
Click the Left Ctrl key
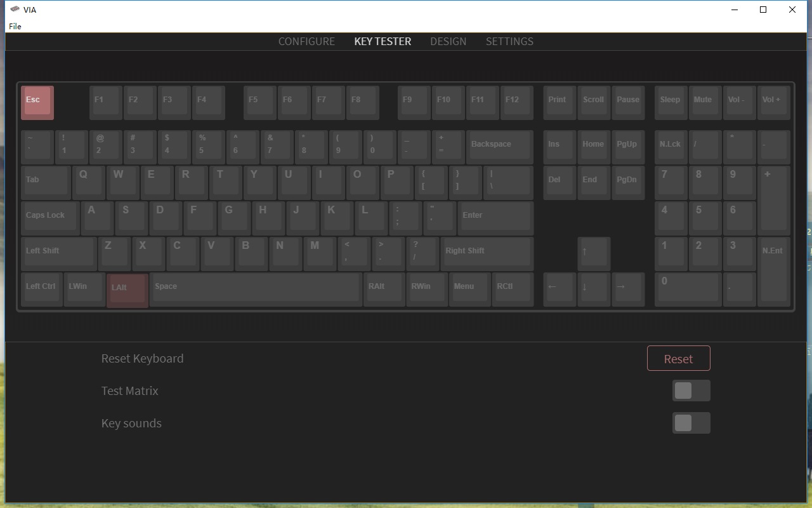pos(42,290)
